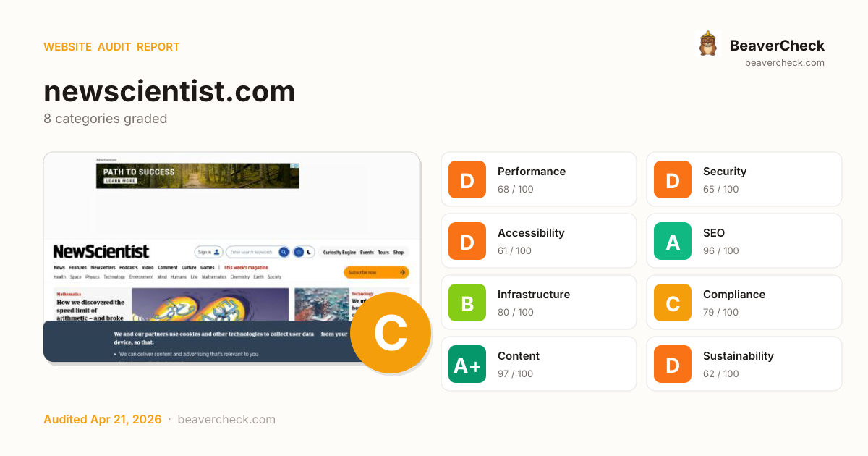Select the SEO 96 / 100 card
This screenshot has width=868, height=456.
(744, 241)
